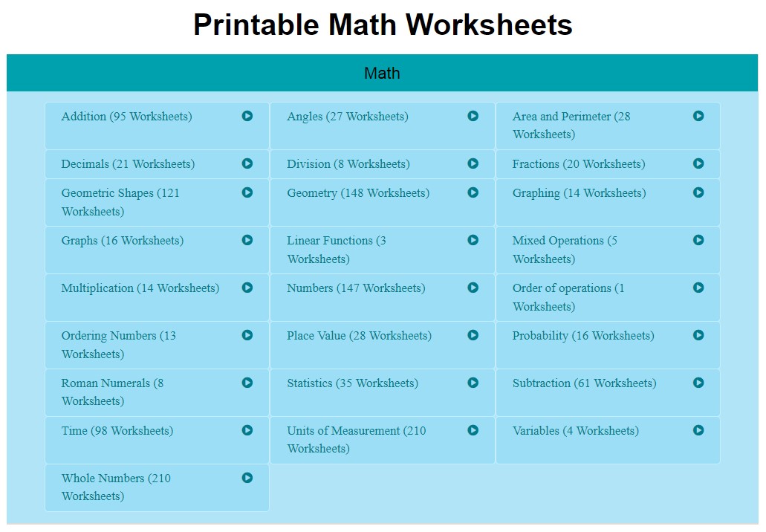Screen dimensions: 766x532
Task: Open the Fractions worksheets link
Action: click(x=578, y=164)
